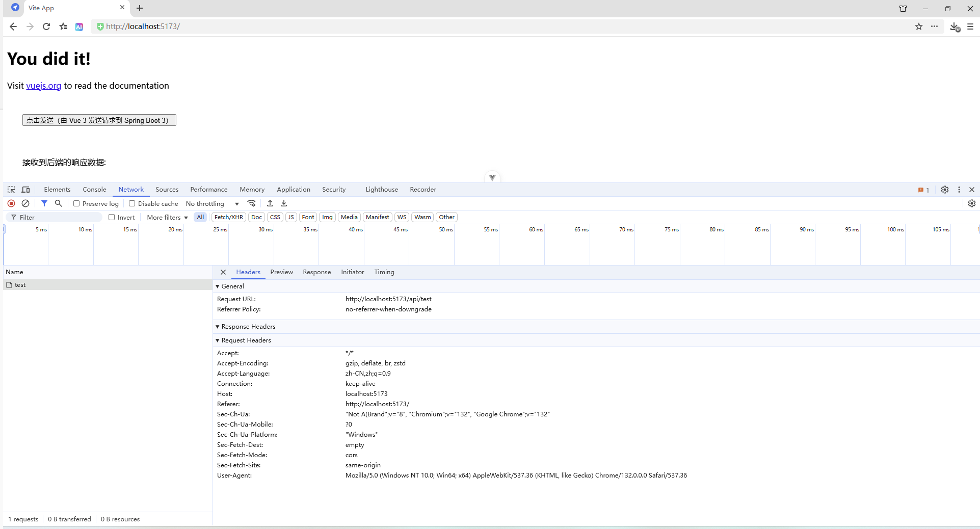This screenshot has width=980, height=529.
Task: Activate the inspect element picker icon
Action: pyautogui.click(x=11, y=190)
